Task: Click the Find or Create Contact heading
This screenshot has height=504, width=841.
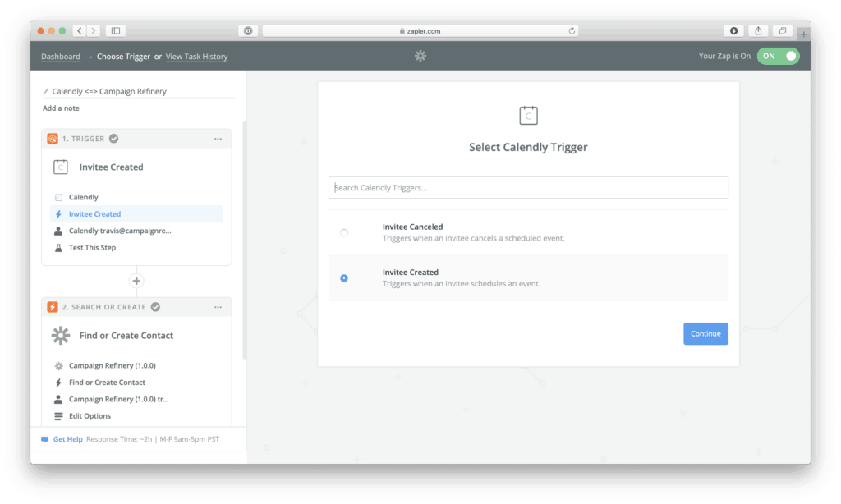Action: (x=126, y=335)
